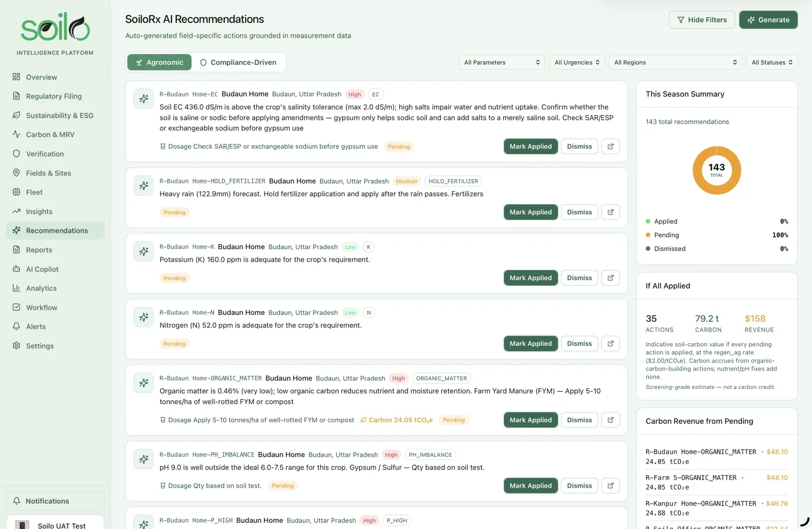
Task: Expand the All Parameters dropdown
Action: click(x=502, y=62)
